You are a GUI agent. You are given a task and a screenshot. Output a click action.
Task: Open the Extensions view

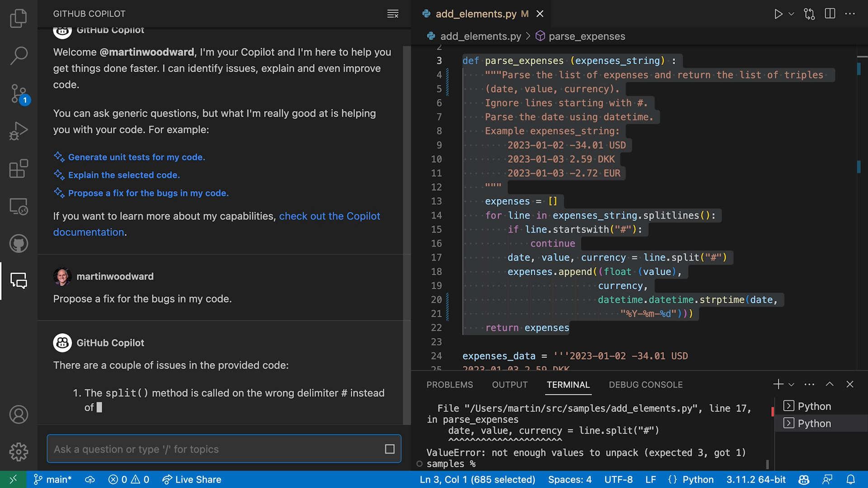pyautogui.click(x=19, y=168)
